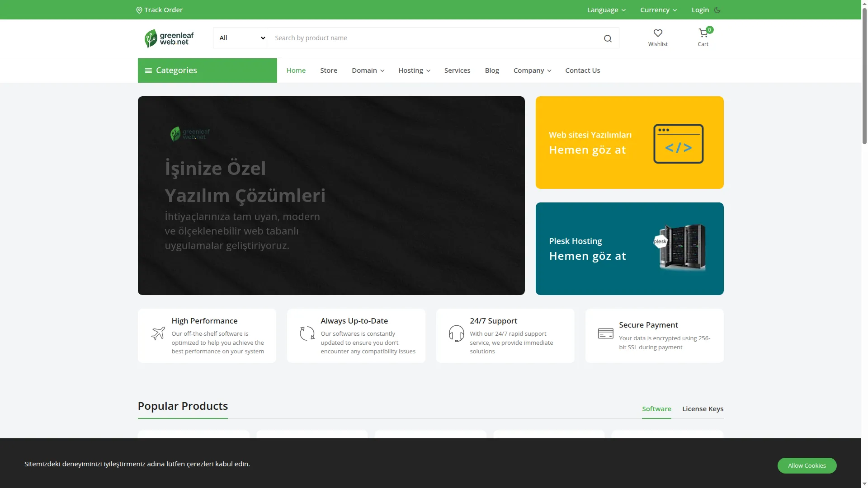Open the Categories dropdown panel
Image resolution: width=868 pixels, height=488 pixels.
point(207,70)
